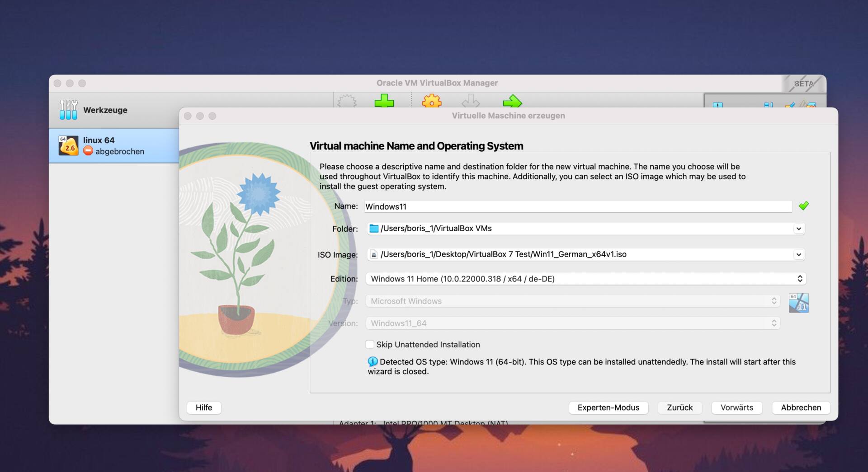
Task: Click the Werkzeuge tools icon
Action: coord(68,110)
